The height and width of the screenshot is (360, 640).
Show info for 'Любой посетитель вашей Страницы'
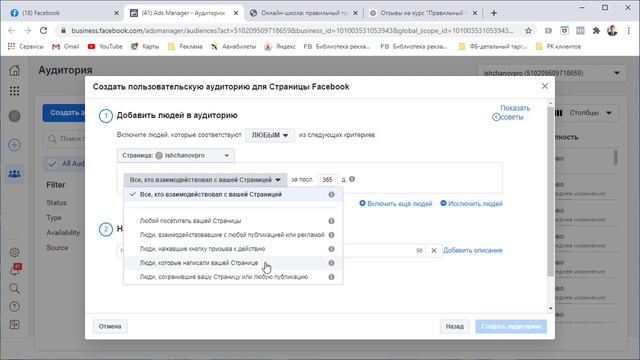[x=331, y=221]
